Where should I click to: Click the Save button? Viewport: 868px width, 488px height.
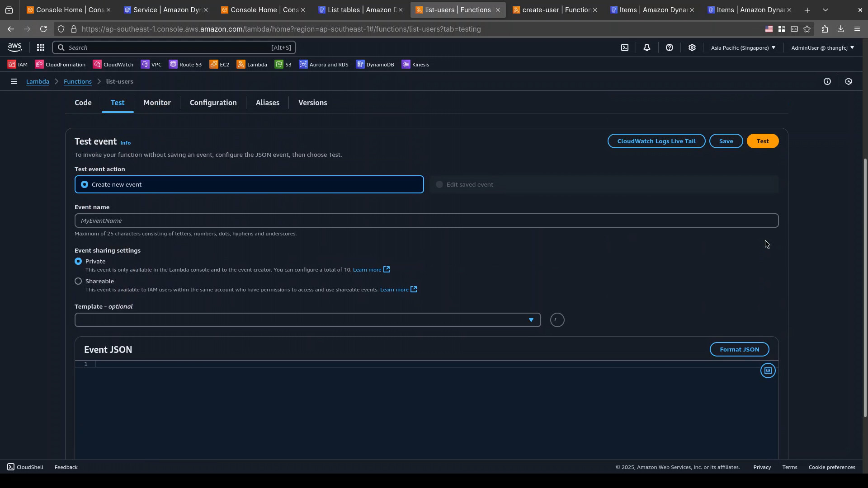726,141
